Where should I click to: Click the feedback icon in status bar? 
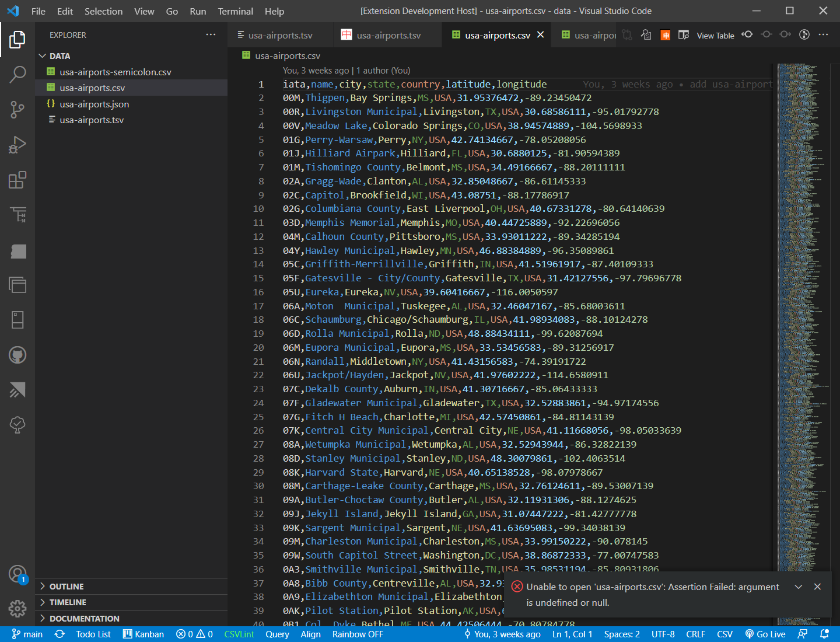tap(803, 634)
